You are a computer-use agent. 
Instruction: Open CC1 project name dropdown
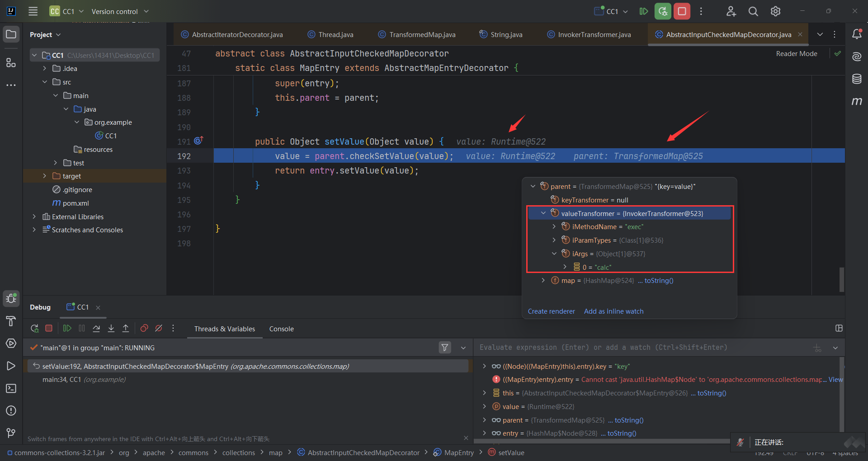(x=67, y=11)
